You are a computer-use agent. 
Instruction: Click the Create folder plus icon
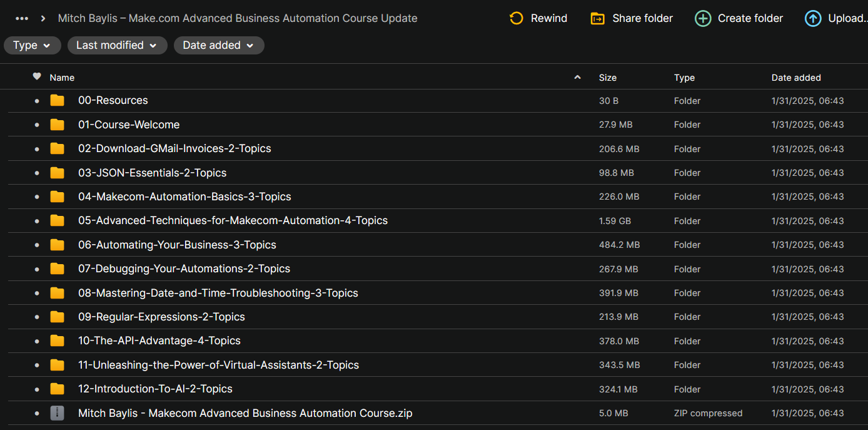pyautogui.click(x=703, y=18)
